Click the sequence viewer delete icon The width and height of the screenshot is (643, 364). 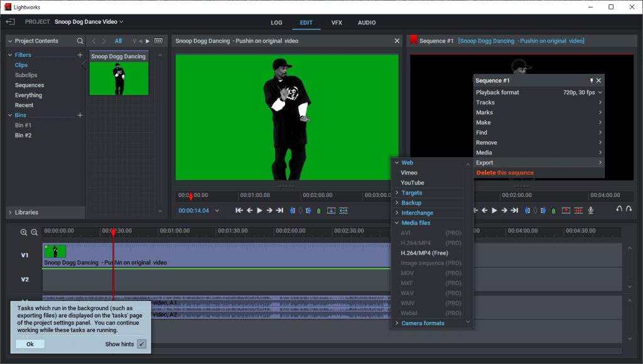578,210
